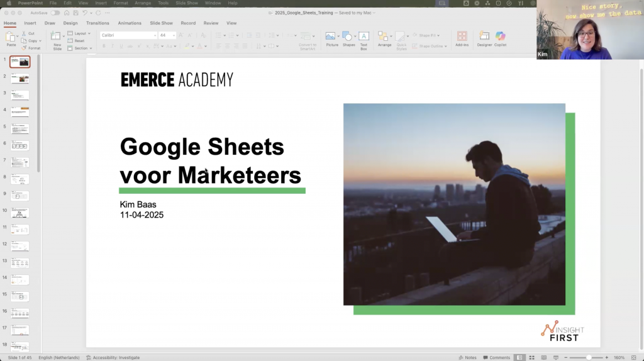Insert a Picture from the ribbon

(x=332, y=40)
